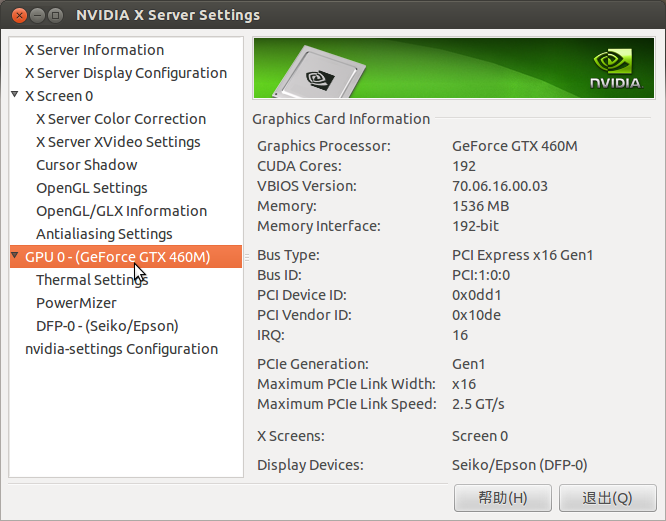Viewport: 666px width, 521px height.
Task: Maximize the NVIDIA settings window
Action: (56, 16)
